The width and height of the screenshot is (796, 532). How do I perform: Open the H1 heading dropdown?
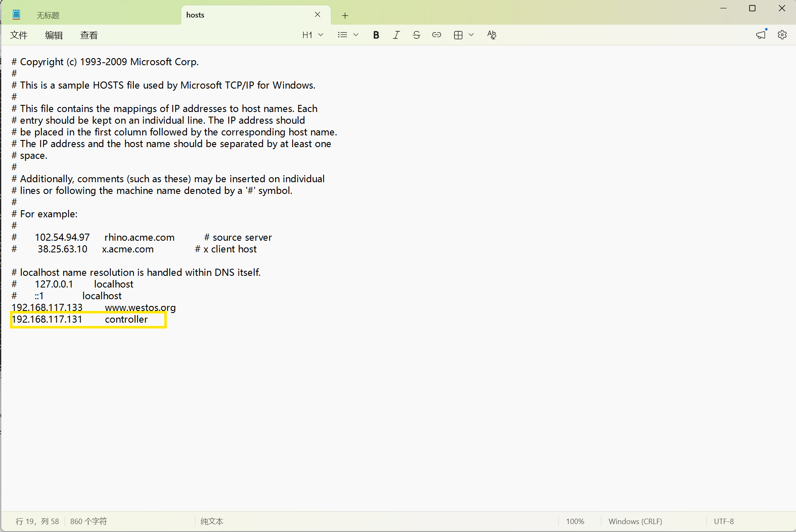point(313,35)
